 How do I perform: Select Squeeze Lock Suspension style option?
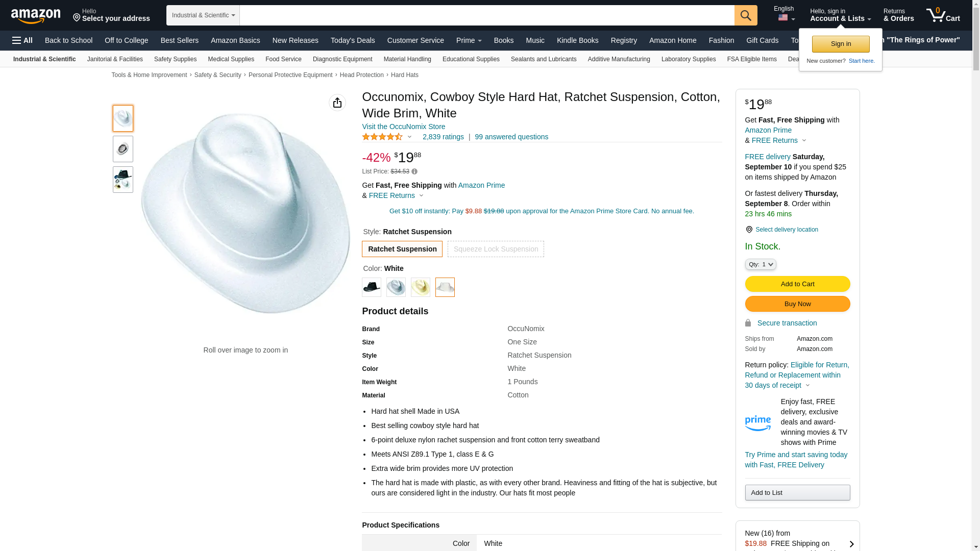click(x=496, y=249)
